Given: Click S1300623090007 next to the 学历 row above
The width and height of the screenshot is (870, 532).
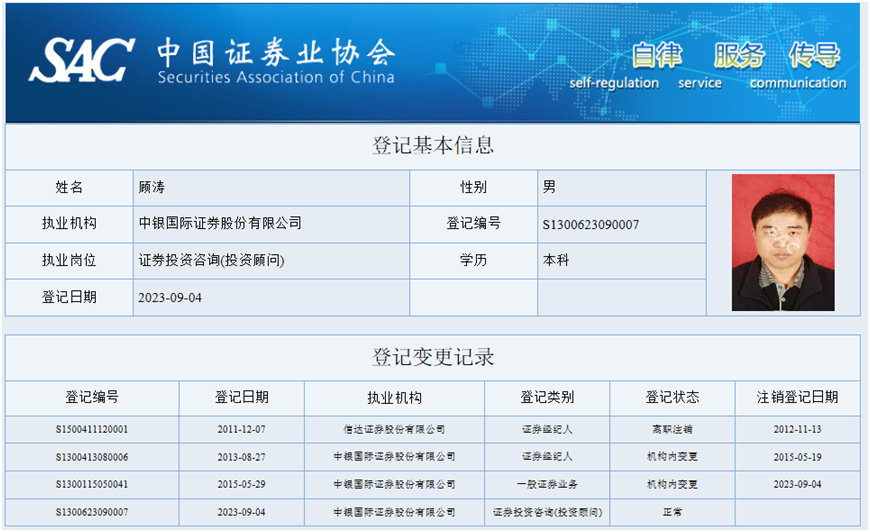Looking at the screenshot, I should [591, 225].
